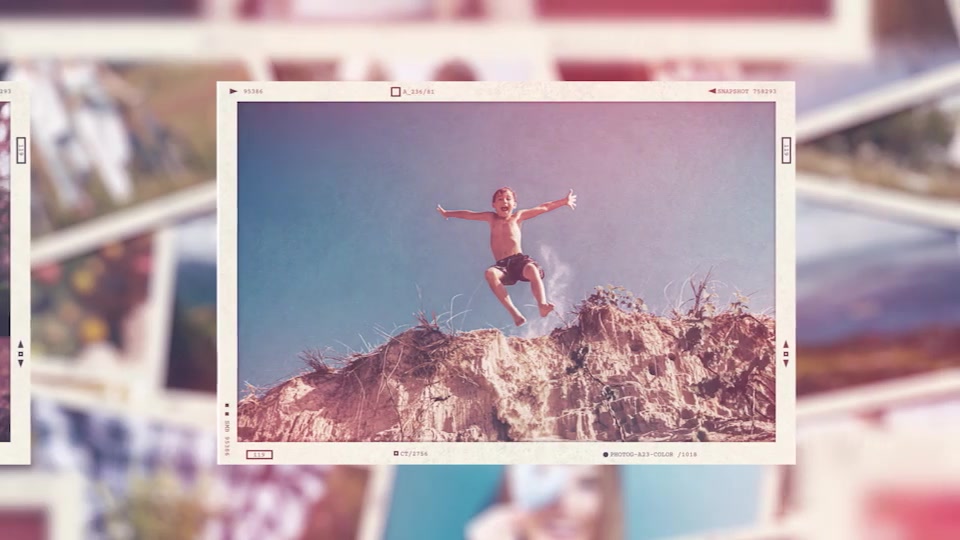This screenshot has width=960, height=540.
Task: Click the boxed "119" label
Action: [x=259, y=454]
